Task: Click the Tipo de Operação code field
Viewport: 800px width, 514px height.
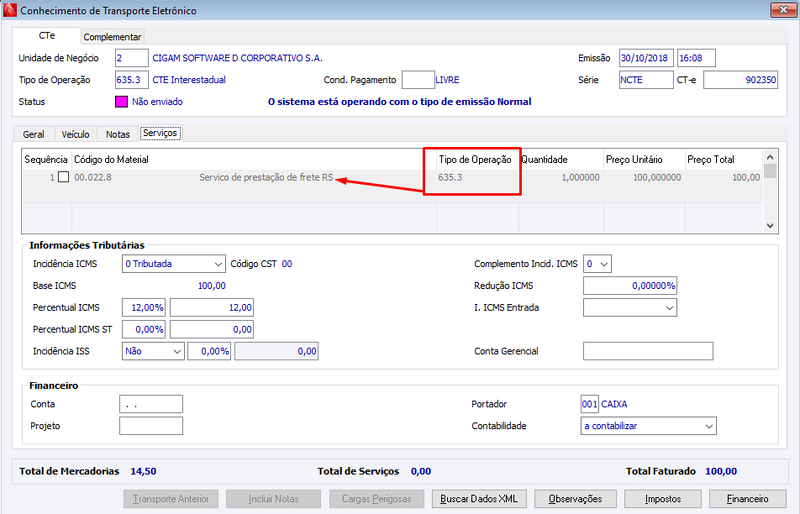Action: point(132,80)
